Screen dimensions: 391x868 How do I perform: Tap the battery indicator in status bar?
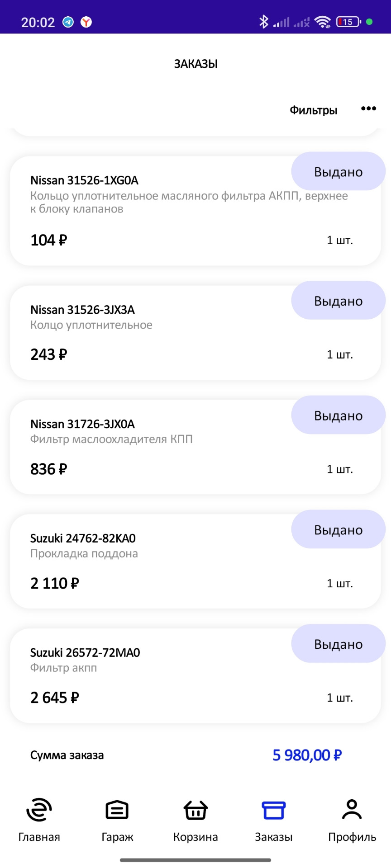[348, 22]
